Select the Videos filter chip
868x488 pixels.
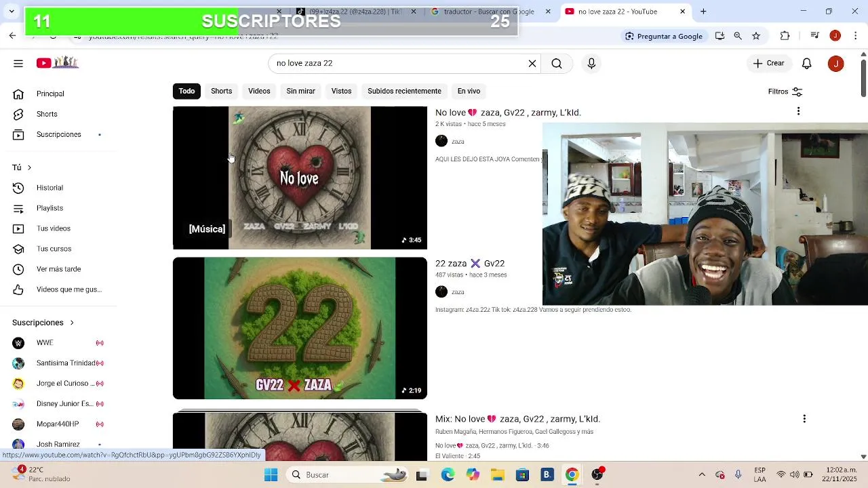pyautogui.click(x=259, y=91)
